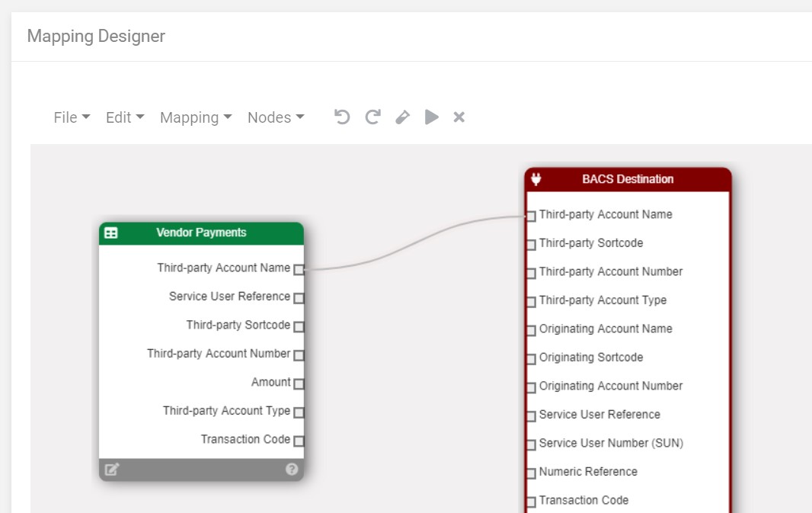Click BACS Originating Account Number input port
Viewport: 812px width, 513px height.
531,387
